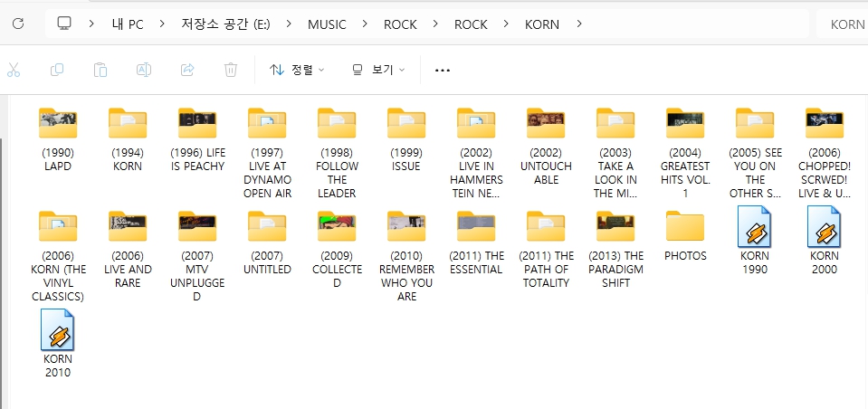Select the (2006) LIVE AND RARE folder
Image resolution: width=868 pixels, height=409 pixels.
(x=128, y=250)
